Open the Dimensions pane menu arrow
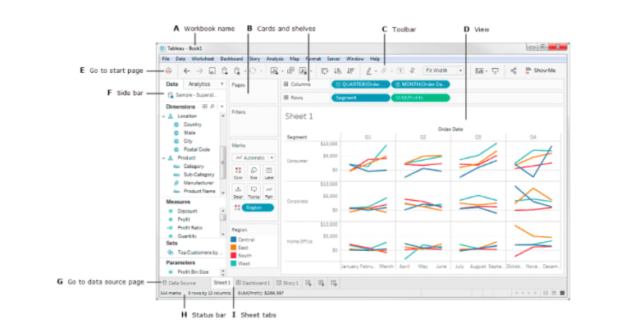 tap(222, 107)
